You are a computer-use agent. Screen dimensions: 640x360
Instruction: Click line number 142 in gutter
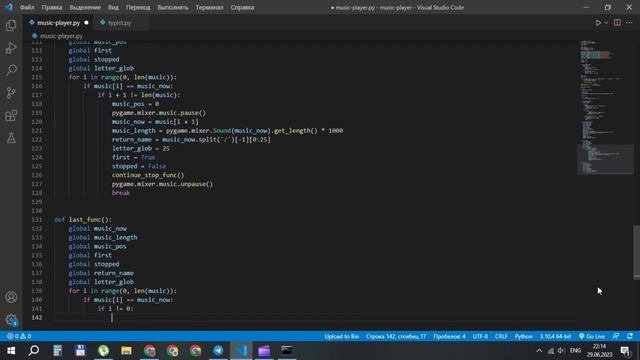click(37, 318)
